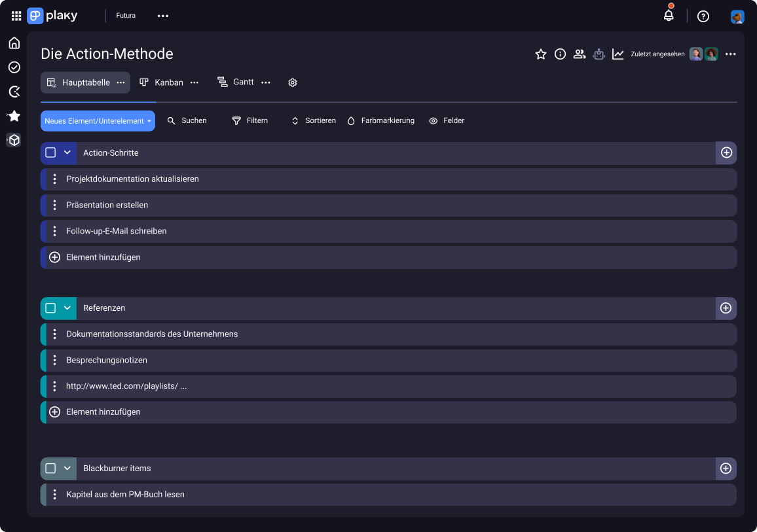Open row menu for Präsentation erstellen
Image resolution: width=757 pixels, height=532 pixels.
(x=54, y=205)
